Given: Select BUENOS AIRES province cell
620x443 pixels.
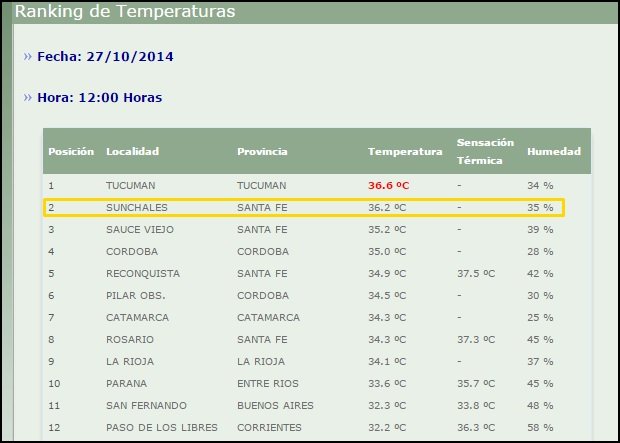Looking at the screenshot, I should tap(275, 405).
